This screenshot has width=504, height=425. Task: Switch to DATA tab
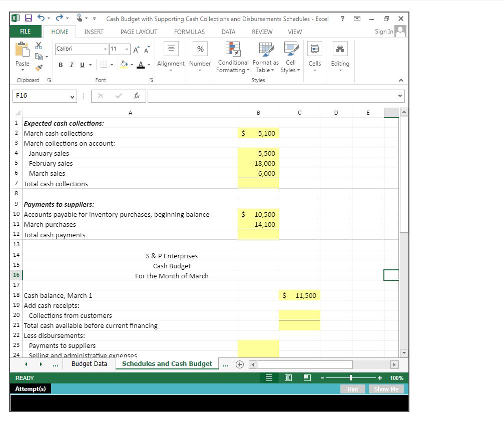point(229,32)
